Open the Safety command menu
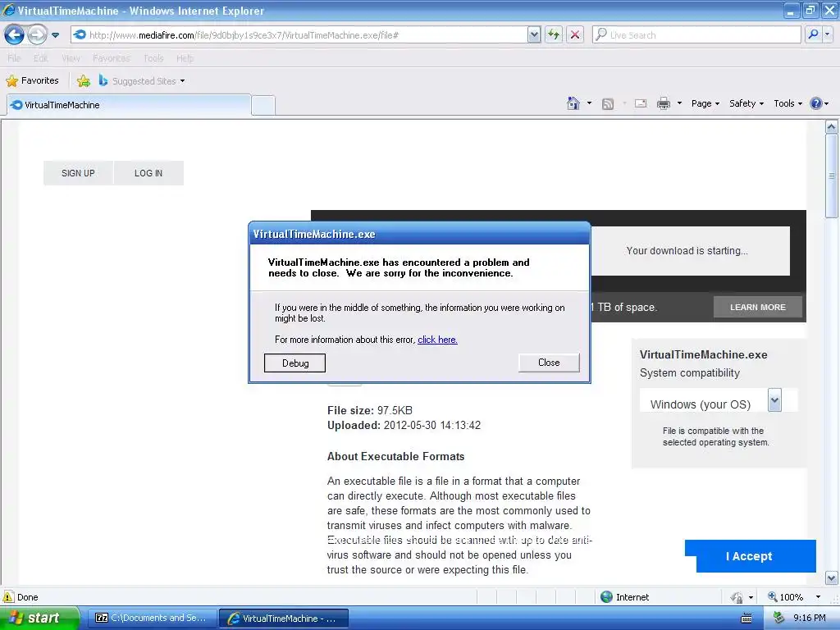 pos(746,103)
